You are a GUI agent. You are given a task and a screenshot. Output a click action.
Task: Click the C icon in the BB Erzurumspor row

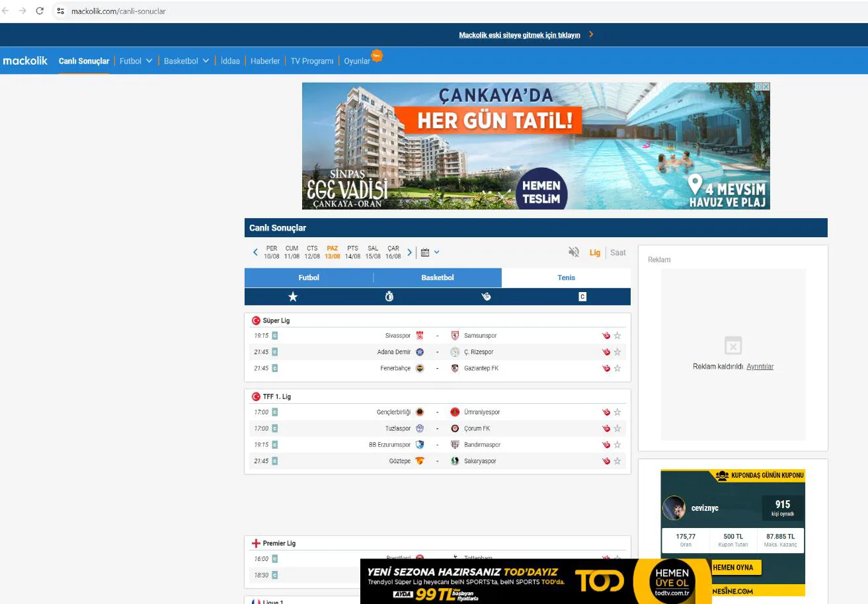click(275, 445)
